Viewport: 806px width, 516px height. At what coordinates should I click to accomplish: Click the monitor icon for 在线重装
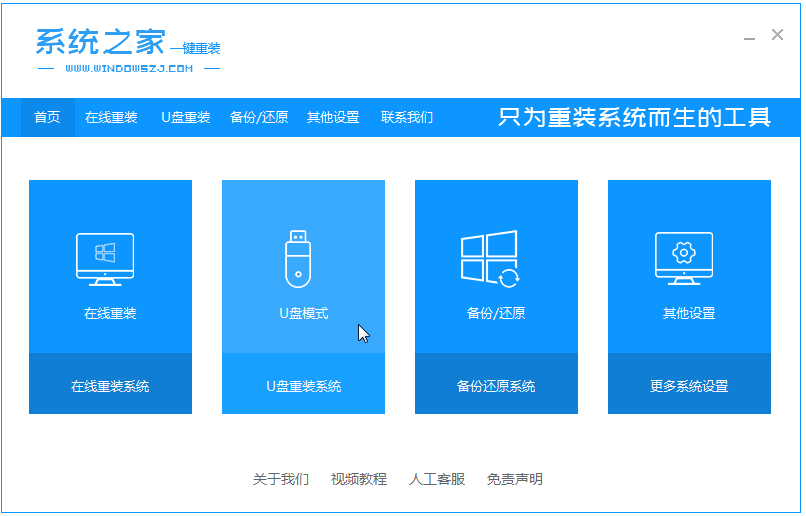point(105,260)
